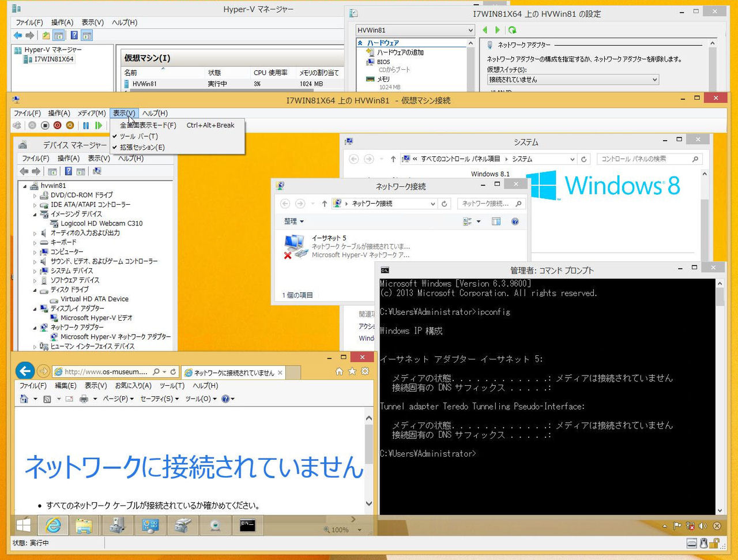Open the 仮想スイッチ dropdown showing 接続されていません

point(573,80)
